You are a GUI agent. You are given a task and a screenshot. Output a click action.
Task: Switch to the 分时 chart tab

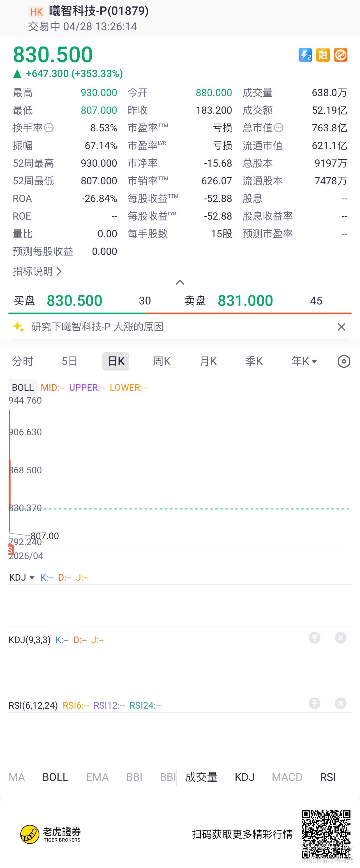[23, 361]
